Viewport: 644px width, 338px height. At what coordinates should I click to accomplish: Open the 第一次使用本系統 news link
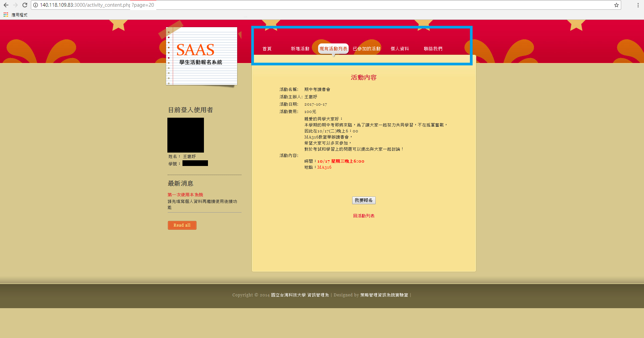[x=185, y=195]
